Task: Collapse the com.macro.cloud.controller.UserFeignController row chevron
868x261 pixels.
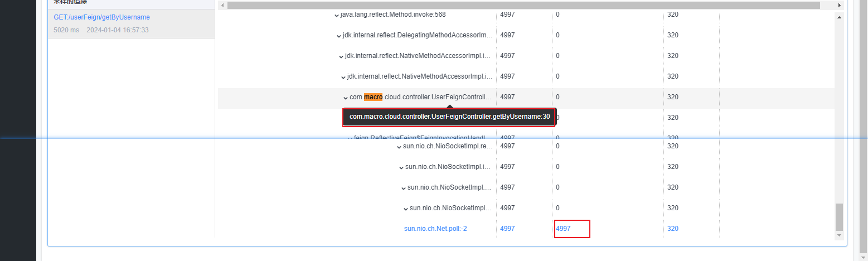Action: coord(346,98)
